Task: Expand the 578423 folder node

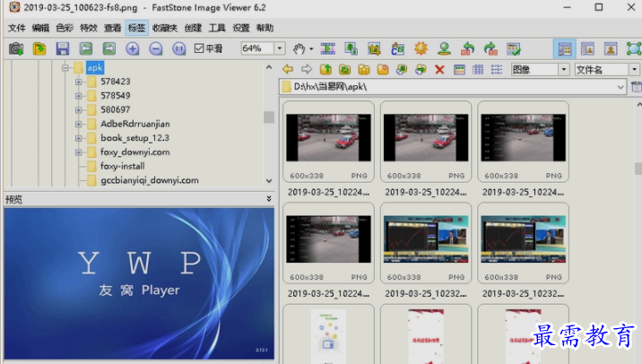Action: pyautogui.click(x=78, y=82)
